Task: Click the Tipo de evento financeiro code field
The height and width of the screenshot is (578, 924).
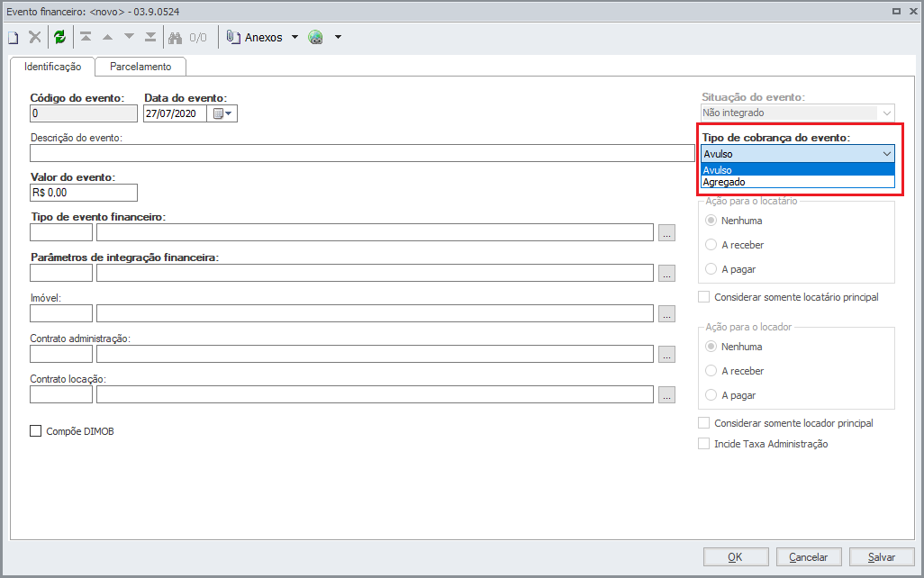Action: click(61, 233)
